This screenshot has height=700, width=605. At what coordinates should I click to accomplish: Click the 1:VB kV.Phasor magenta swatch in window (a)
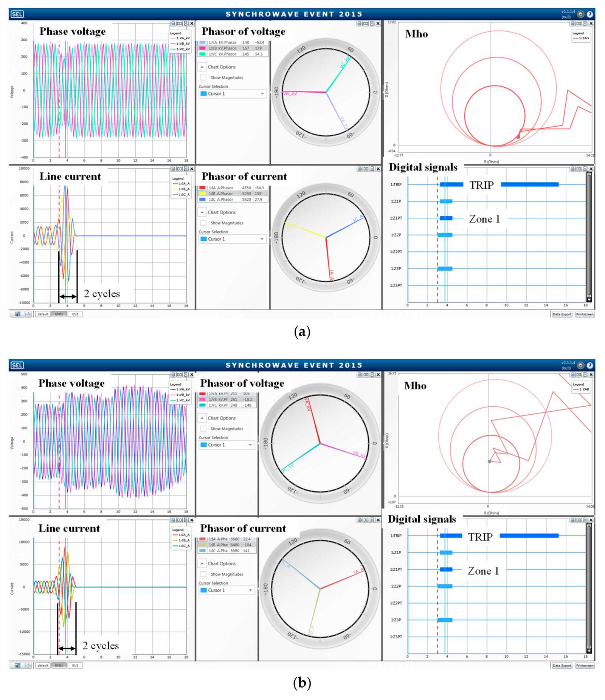(202, 48)
